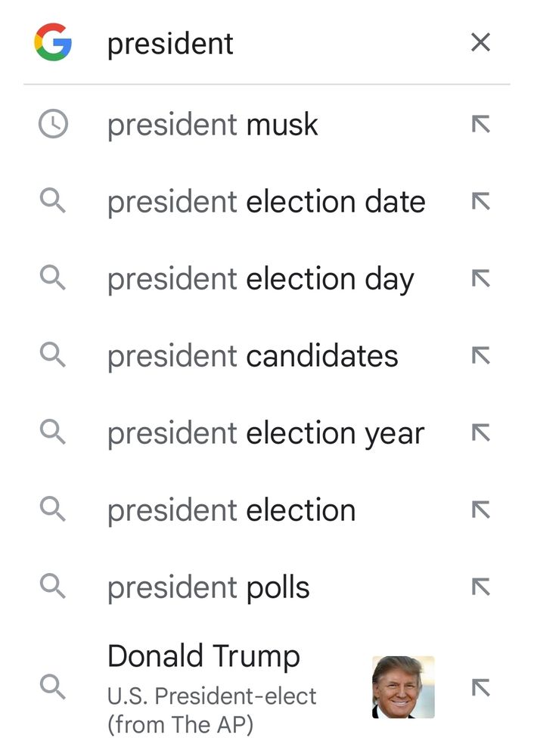Pick the "president polls" suggestion
The height and width of the screenshot is (756, 534).
tap(209, 587)
